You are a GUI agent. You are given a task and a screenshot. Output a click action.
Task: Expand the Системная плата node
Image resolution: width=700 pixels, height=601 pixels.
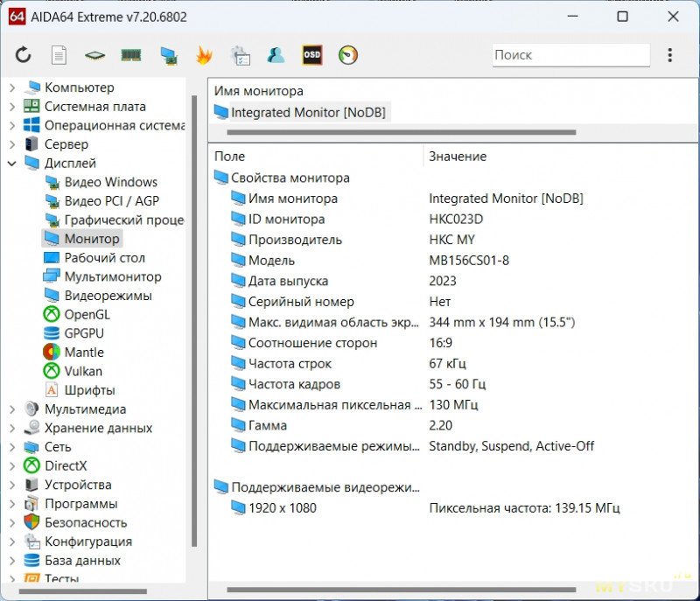[12, 107]
